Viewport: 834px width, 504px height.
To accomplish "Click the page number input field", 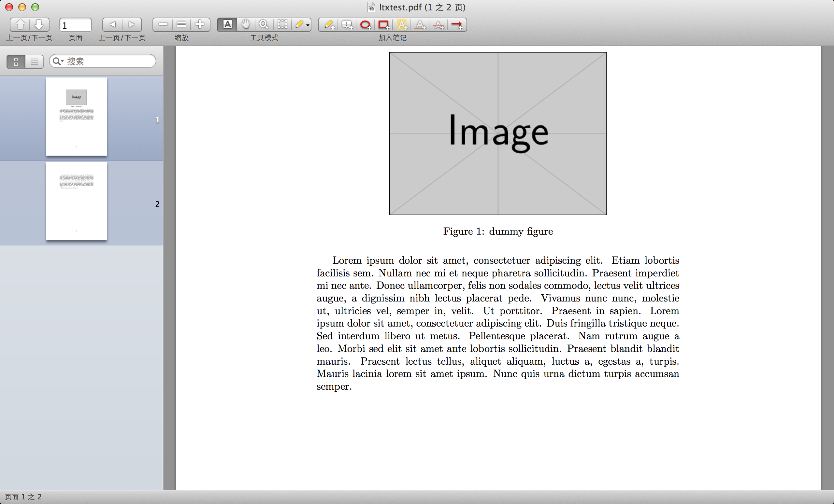I will [76, 25].
